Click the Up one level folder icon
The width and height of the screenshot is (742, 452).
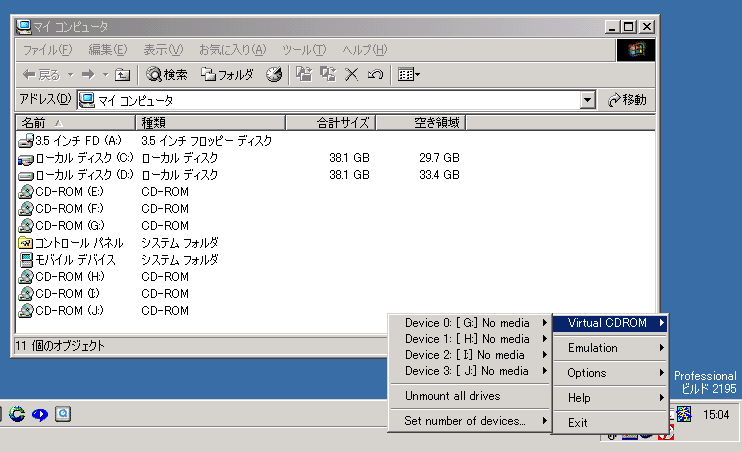[x=122, y=74]
